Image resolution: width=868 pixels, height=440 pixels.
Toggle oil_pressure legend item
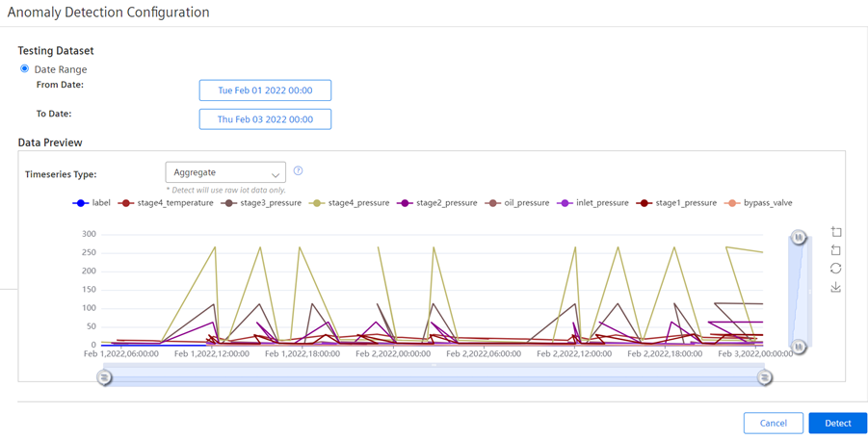516,203
